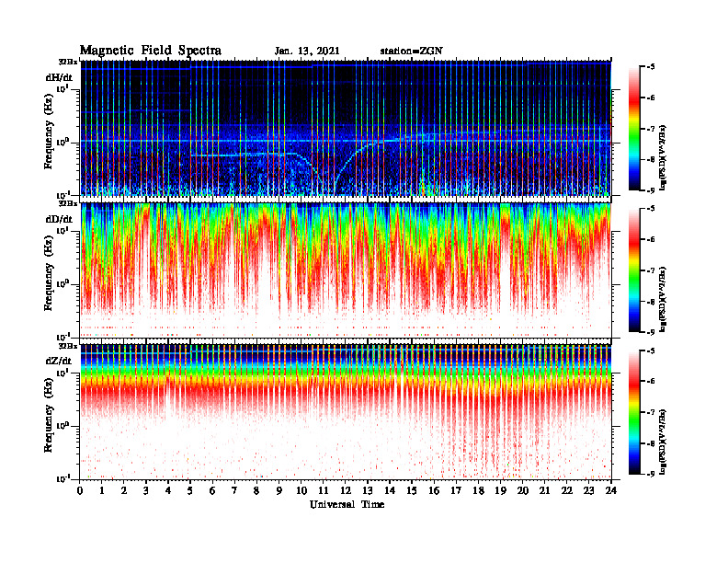Click hour tick label "11" on time axis

click(324, 490)
